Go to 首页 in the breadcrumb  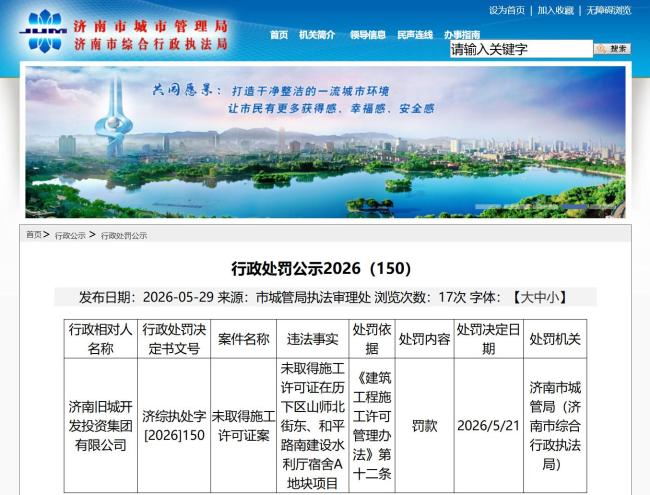[34, 235]
